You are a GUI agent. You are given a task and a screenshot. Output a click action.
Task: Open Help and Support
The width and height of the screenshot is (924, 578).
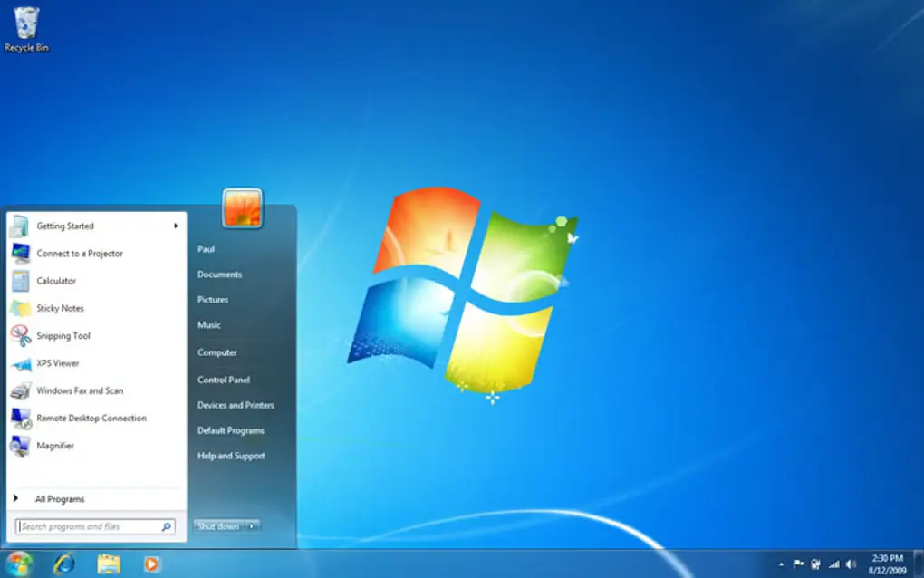pos(231,456)
